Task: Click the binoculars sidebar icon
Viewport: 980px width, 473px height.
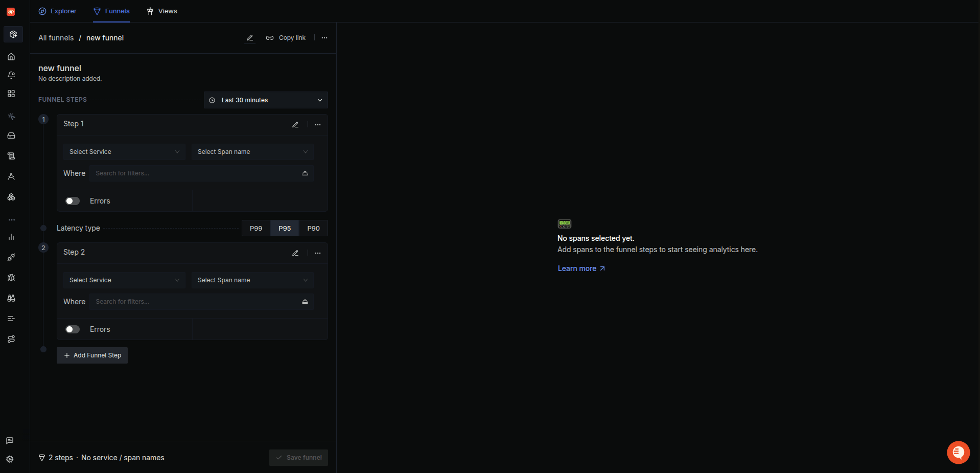Action: (11, 298)
